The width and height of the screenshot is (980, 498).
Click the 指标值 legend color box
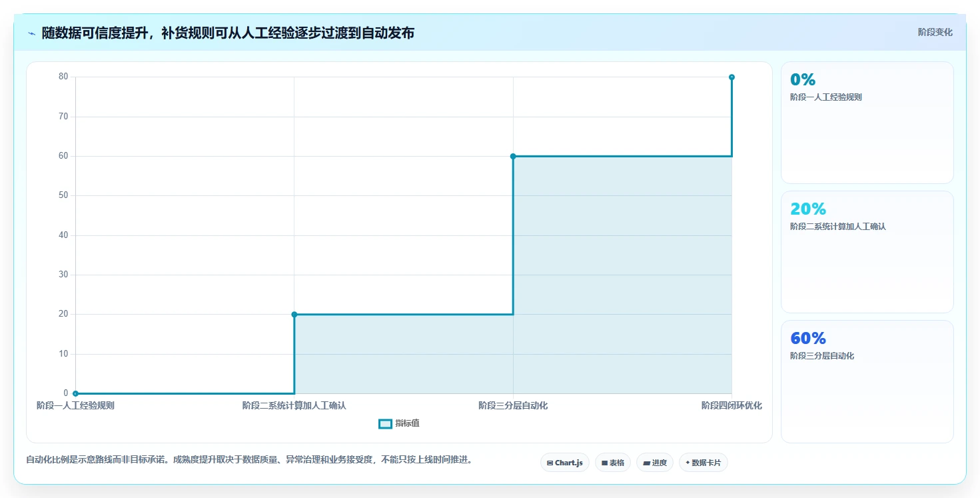[x=385, y=423]
